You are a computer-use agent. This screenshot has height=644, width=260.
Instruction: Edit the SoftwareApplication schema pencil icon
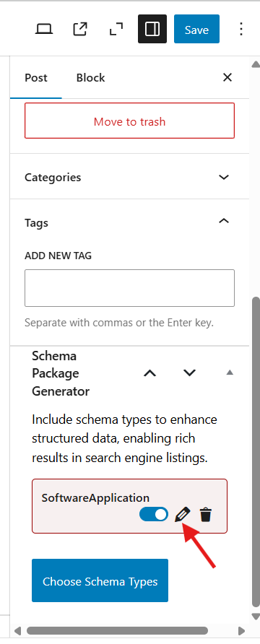tap(183, 514)
